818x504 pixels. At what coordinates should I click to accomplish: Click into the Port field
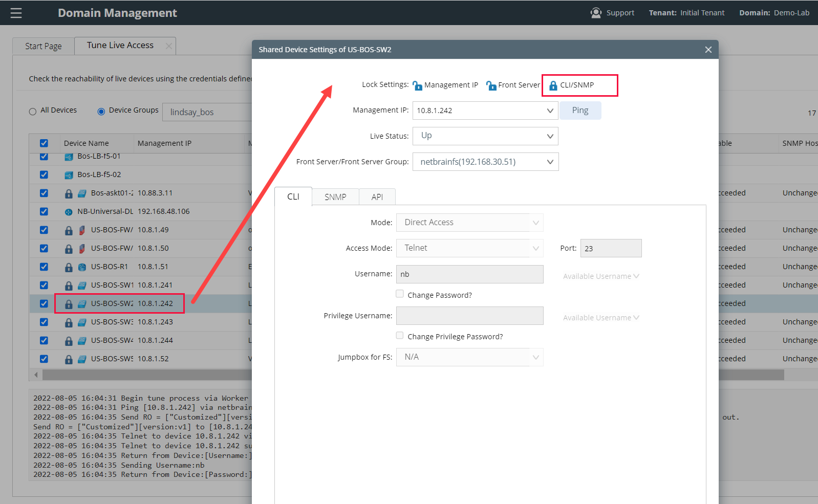click(x=611, y=249)
